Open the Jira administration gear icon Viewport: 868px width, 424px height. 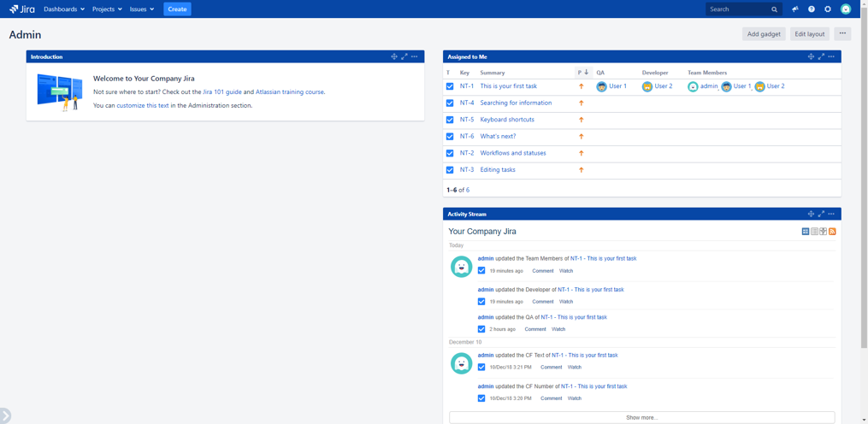[828, 9]
